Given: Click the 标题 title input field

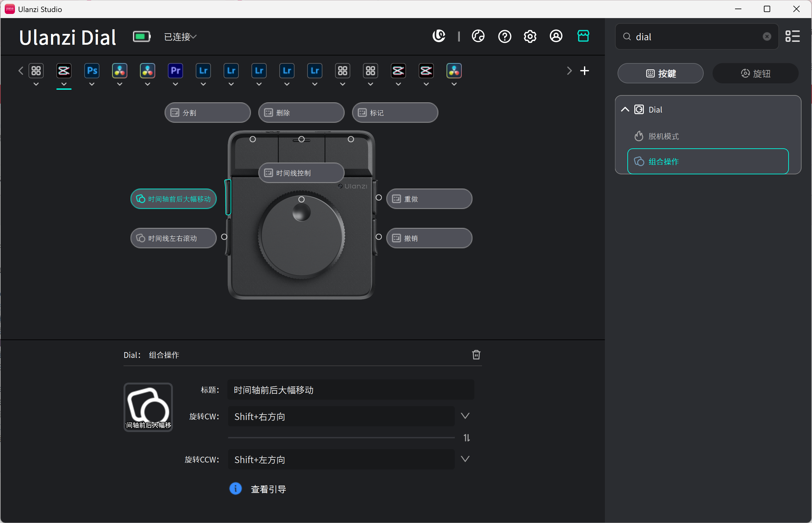Looking at the screenshot, I should [x=351, y=390].
